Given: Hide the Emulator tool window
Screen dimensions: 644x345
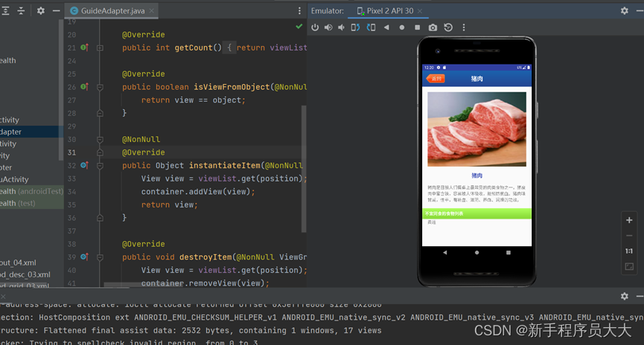Looking at the screenshot, I should pos(640,10).
